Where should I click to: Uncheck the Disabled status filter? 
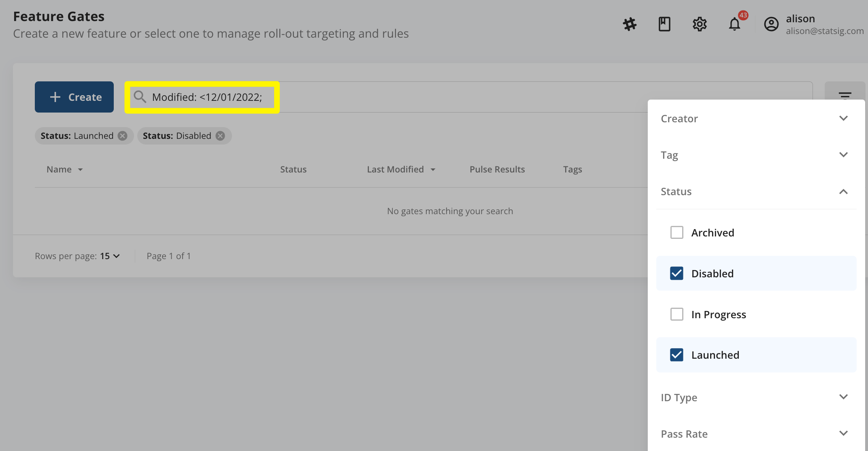(677, 273)
